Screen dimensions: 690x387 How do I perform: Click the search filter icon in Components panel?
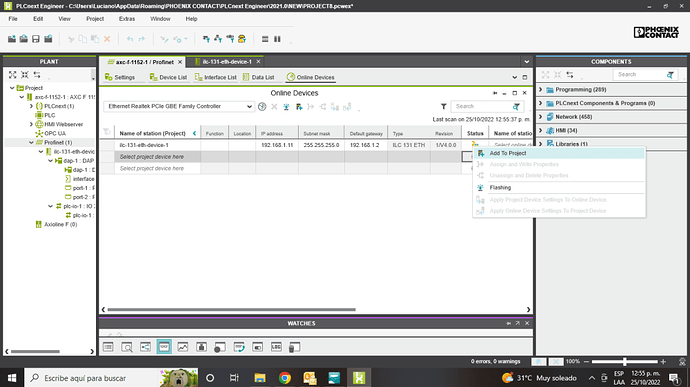point(670,75)
